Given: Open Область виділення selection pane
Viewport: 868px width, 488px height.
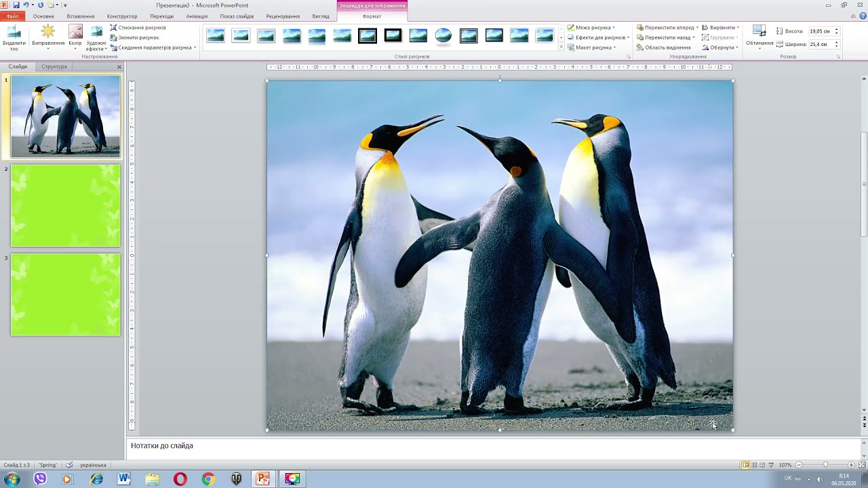Looking at the screenshot, I should click(x=664, y=47).
